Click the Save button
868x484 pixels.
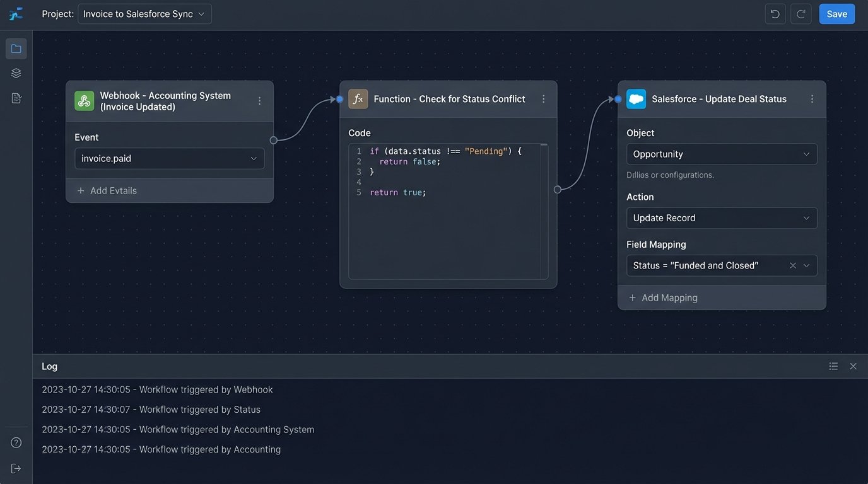(x=836, y=13)
